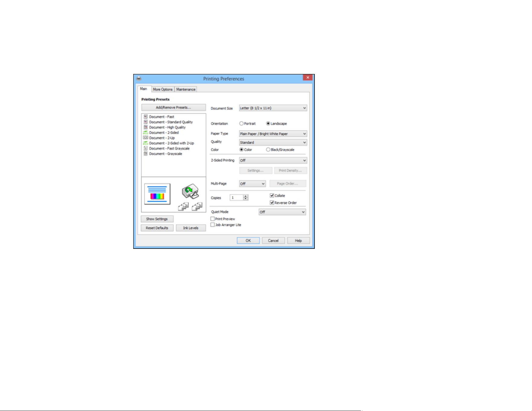Open the 2-Sided Printing dropdown
The width and height of the screenshot is (532, 411).
tap(273, 160)
